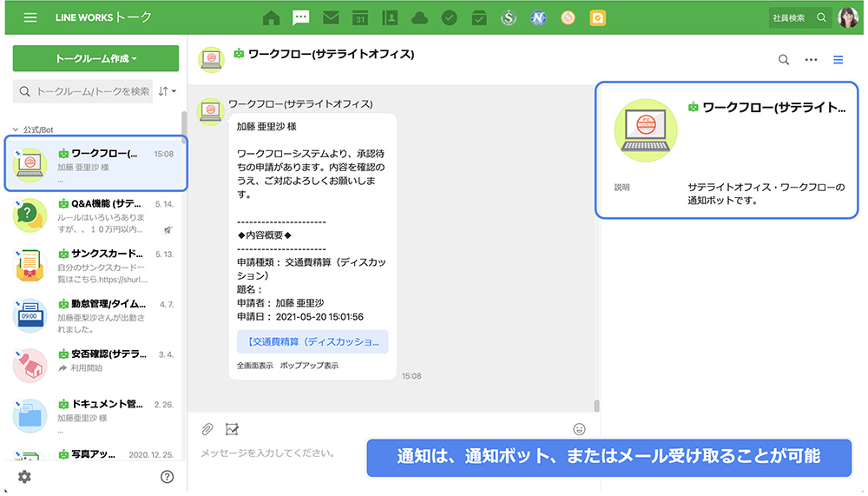The width and height of the screenshot is (868, 496).
Task: Open the Survey clipboard check icon
Action: (479, 18)
